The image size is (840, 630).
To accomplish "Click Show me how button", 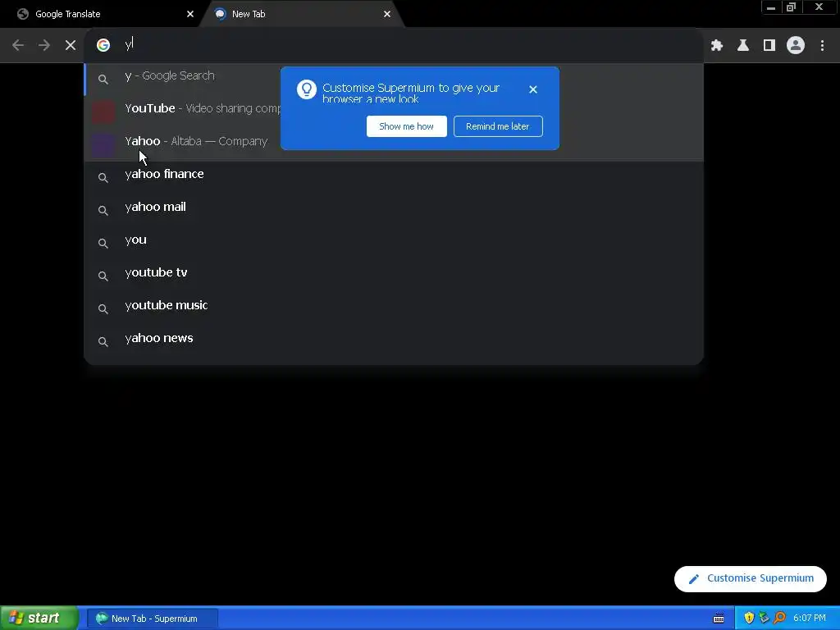I will [x=407, y=126].
